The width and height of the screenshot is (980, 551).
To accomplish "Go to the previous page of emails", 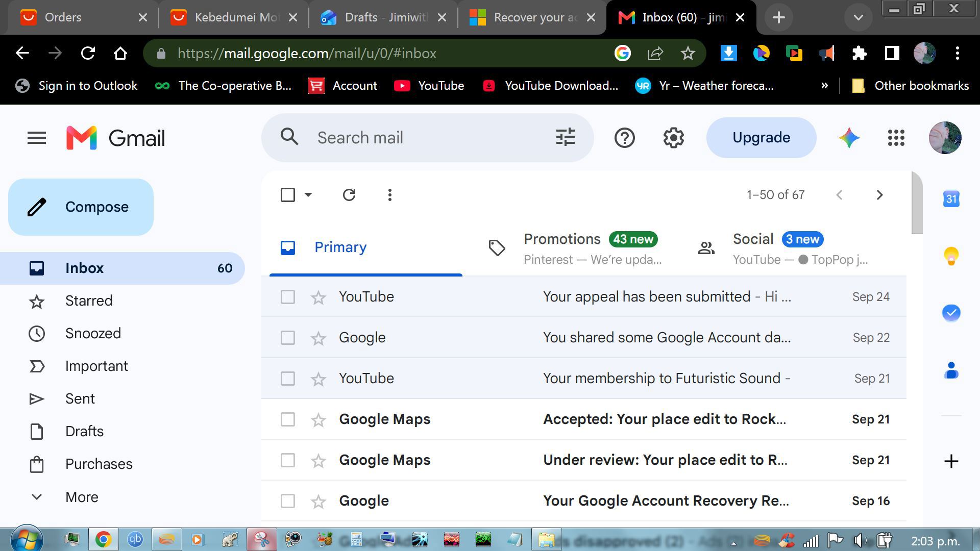I will (839, 195).
